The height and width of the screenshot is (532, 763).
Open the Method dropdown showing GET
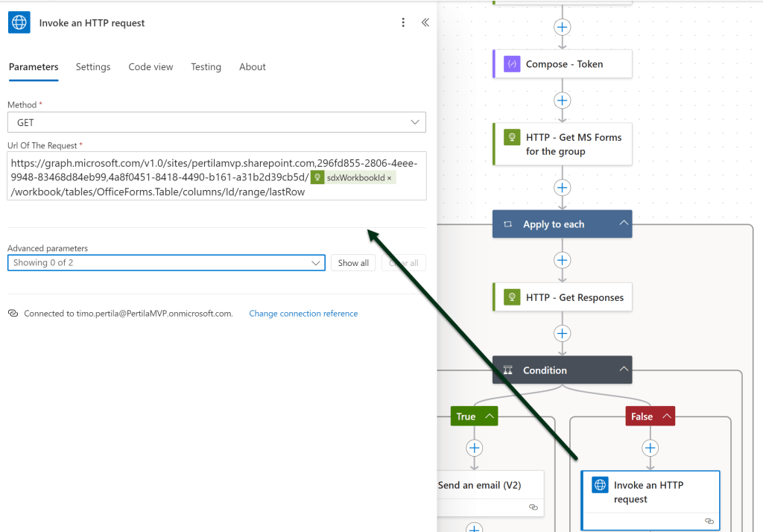(x=216, y=122)
